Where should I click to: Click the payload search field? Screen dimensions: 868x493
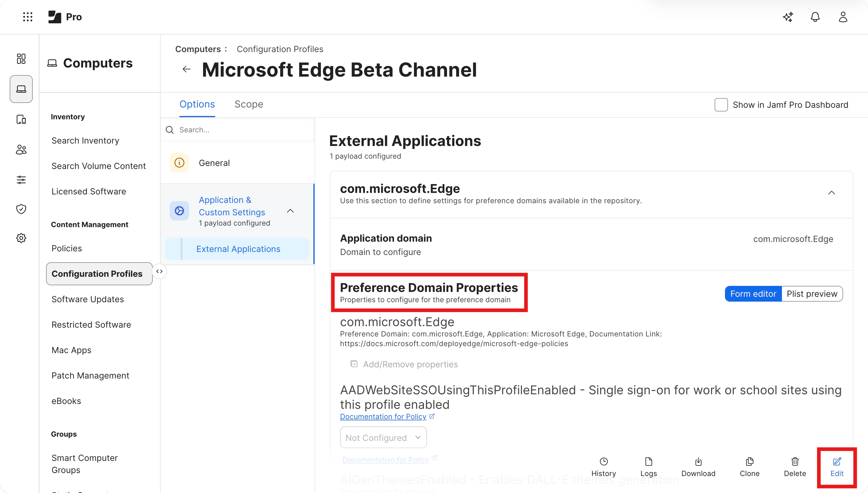[x=238, y=130]
